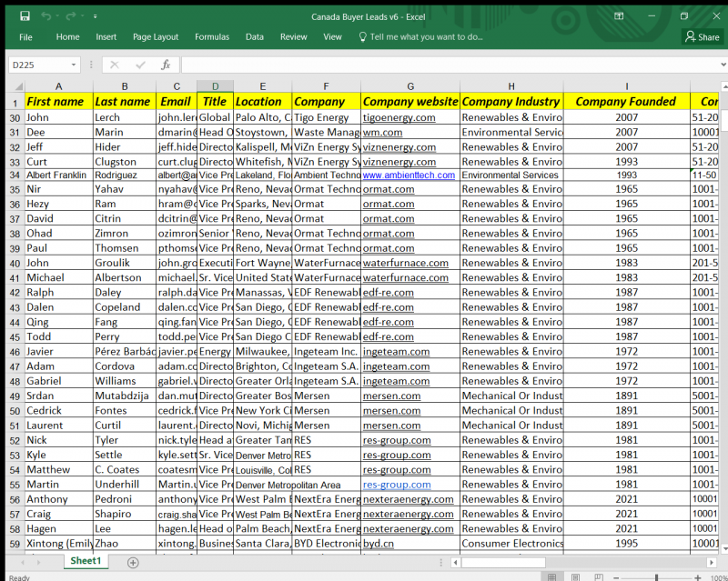
Task: Expand the Name Box dropdown arrow
Action: click(x=74, y=65)
